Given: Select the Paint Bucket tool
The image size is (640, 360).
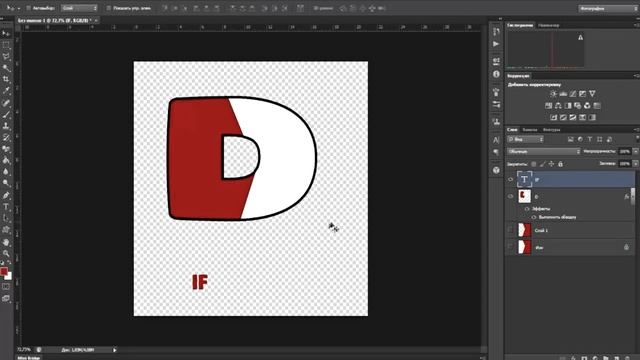Looking at the screenshot, I should (6, 160).
